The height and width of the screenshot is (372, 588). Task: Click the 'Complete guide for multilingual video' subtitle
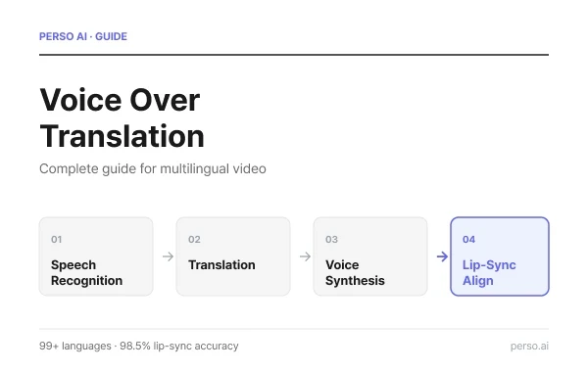click(153, 168)
